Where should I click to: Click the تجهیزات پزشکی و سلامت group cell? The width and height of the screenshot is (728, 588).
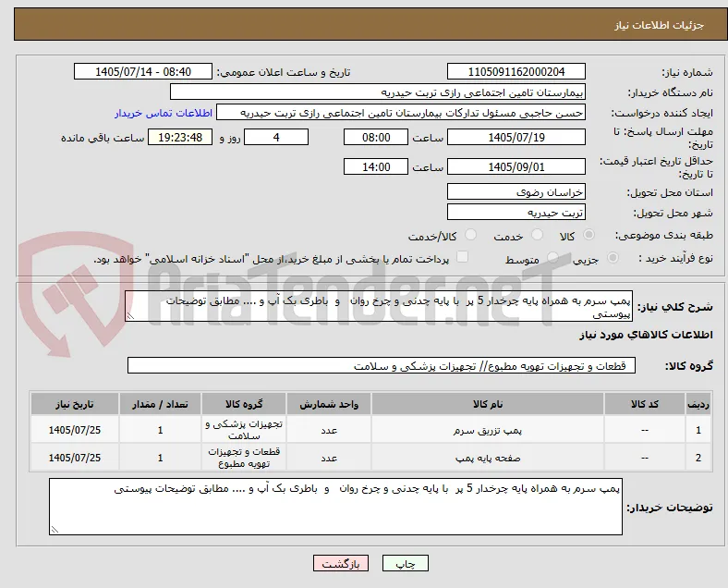pyautogui.click(x=244, y=430)
